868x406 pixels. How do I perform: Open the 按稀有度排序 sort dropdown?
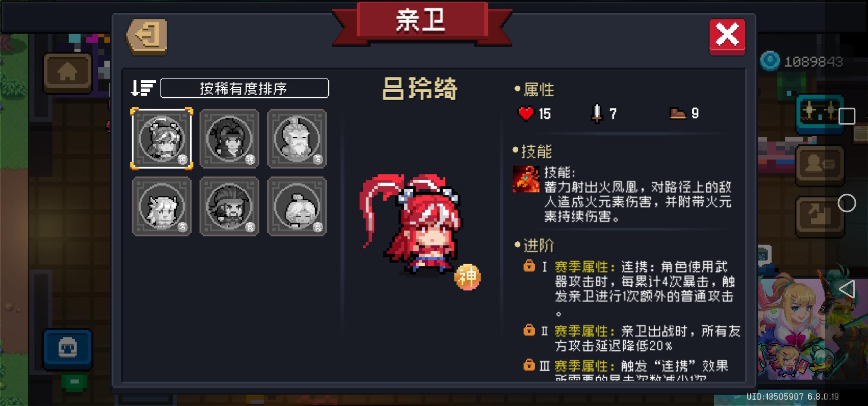pyautogui.click(x=244, y=88)
